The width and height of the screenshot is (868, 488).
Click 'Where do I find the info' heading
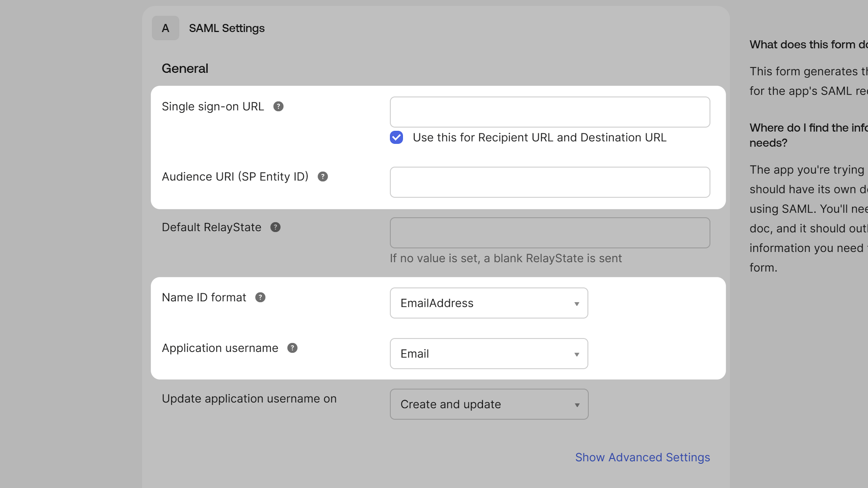809,135
